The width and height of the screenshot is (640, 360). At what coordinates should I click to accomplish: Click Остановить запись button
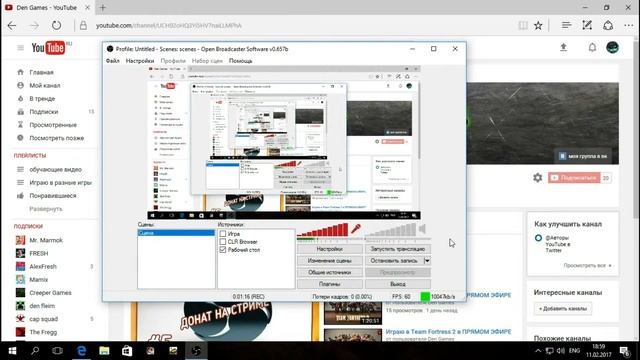[394, 260]
